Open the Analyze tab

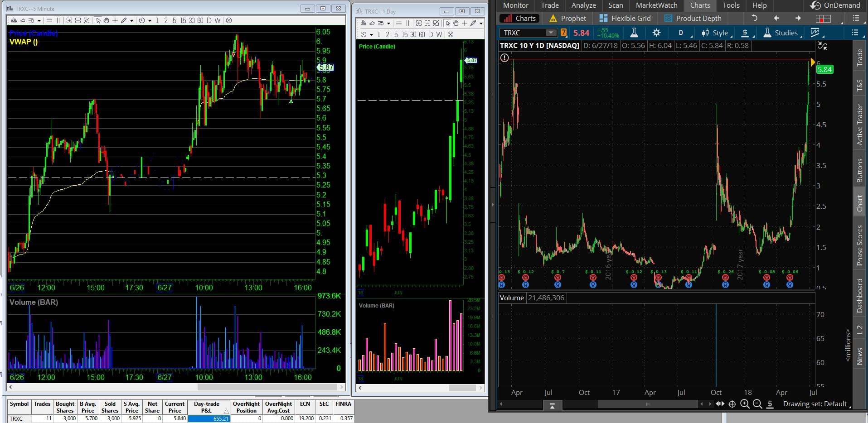pos(584,5)
